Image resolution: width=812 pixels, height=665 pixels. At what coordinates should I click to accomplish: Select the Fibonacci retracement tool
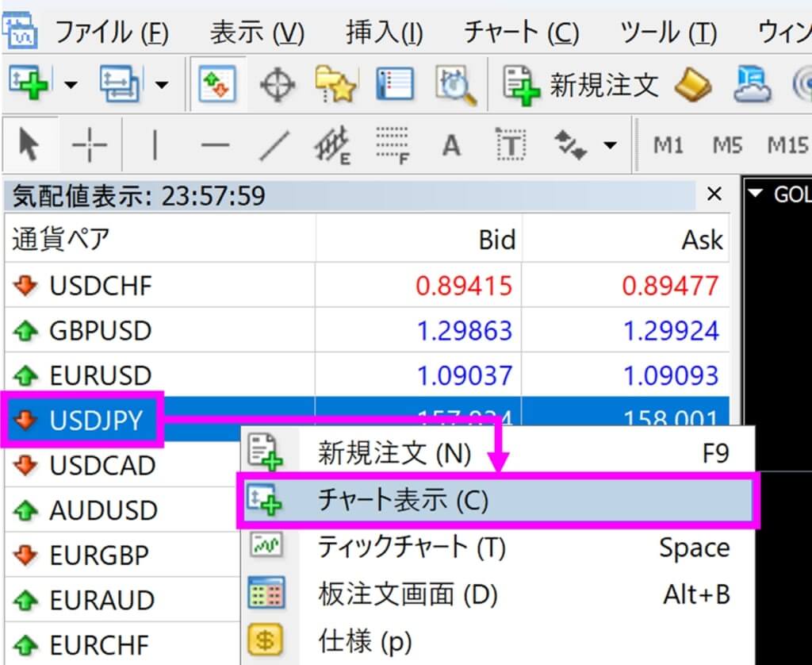click(x=392, y=145)
